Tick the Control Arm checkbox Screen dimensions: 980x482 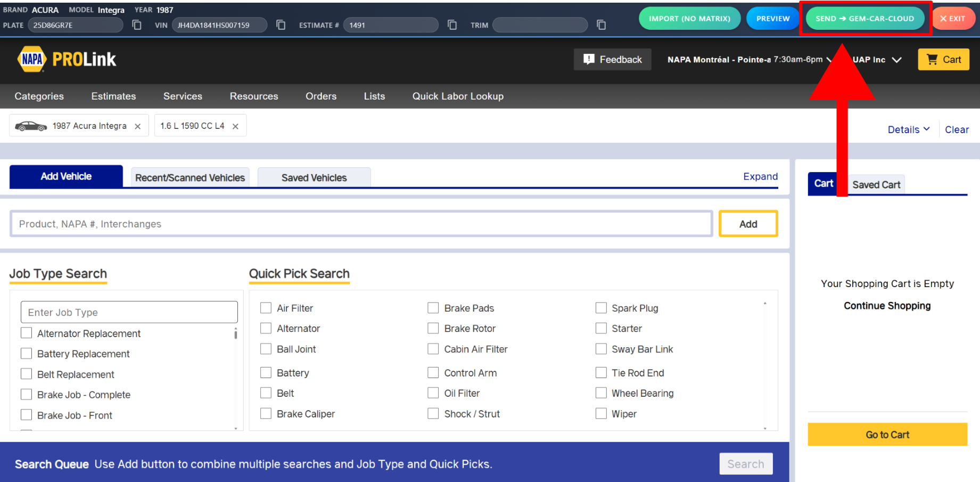[433, 372]
